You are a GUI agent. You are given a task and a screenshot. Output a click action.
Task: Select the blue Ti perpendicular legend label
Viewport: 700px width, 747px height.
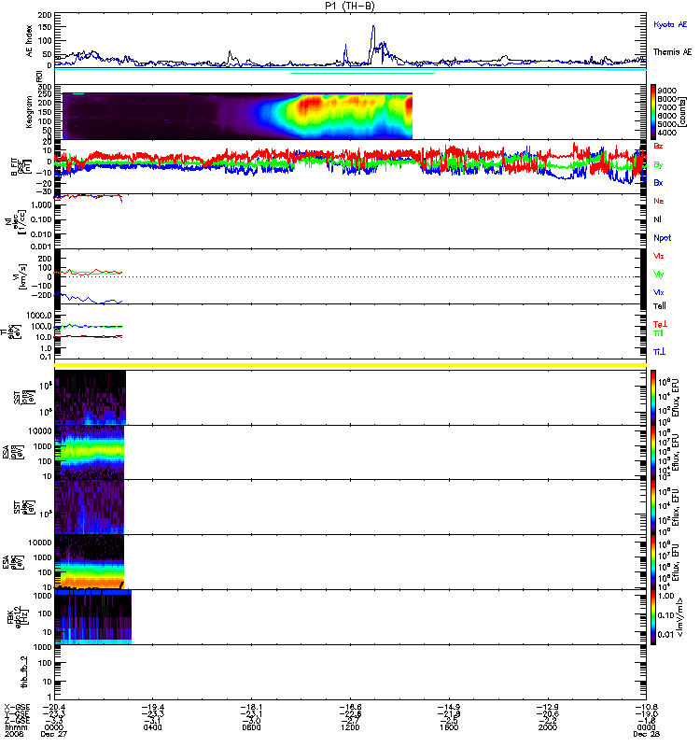[x=659, y=352]
